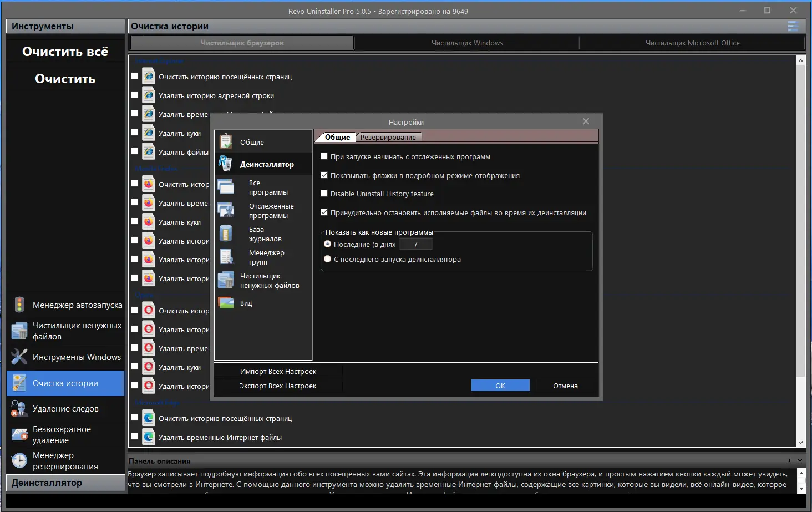Select Общие category in the settings list
Screen dimensions: 812x512
click(x=263, y=142)
